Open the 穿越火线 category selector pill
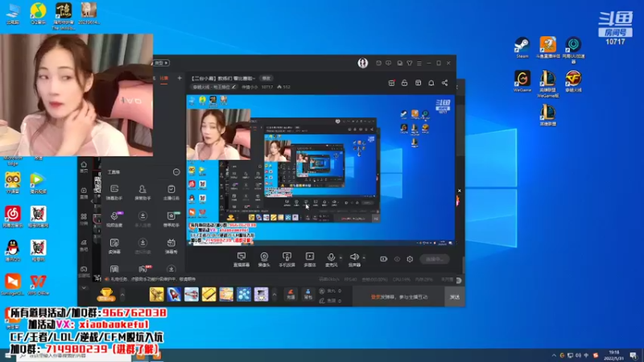 [x=214, y=87]
